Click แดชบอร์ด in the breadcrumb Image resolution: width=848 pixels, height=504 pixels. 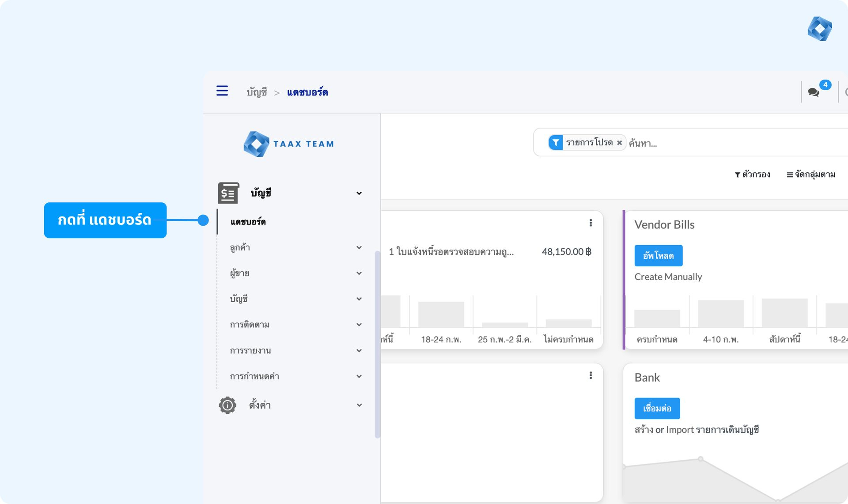(x=307, y=92)
